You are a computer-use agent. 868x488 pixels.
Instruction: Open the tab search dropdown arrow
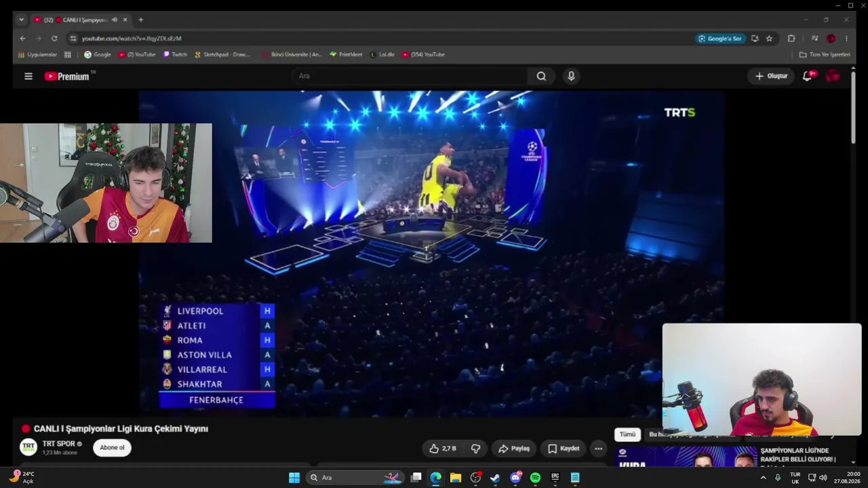point(21,20)
